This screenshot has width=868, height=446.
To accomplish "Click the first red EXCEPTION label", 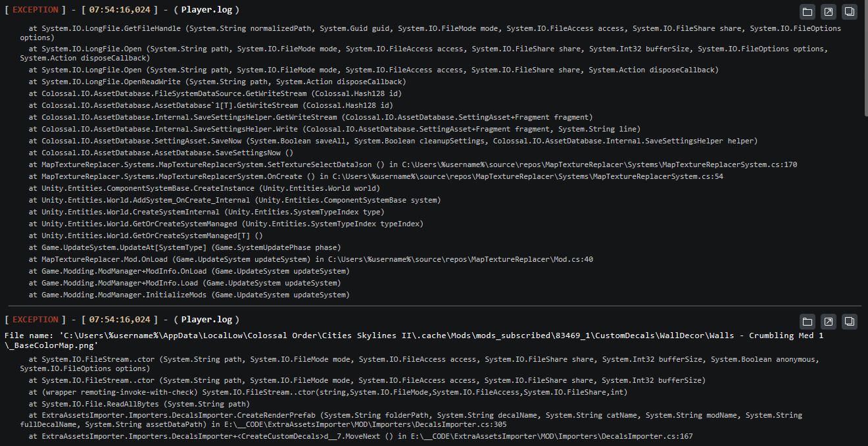I will pos(36,10).
